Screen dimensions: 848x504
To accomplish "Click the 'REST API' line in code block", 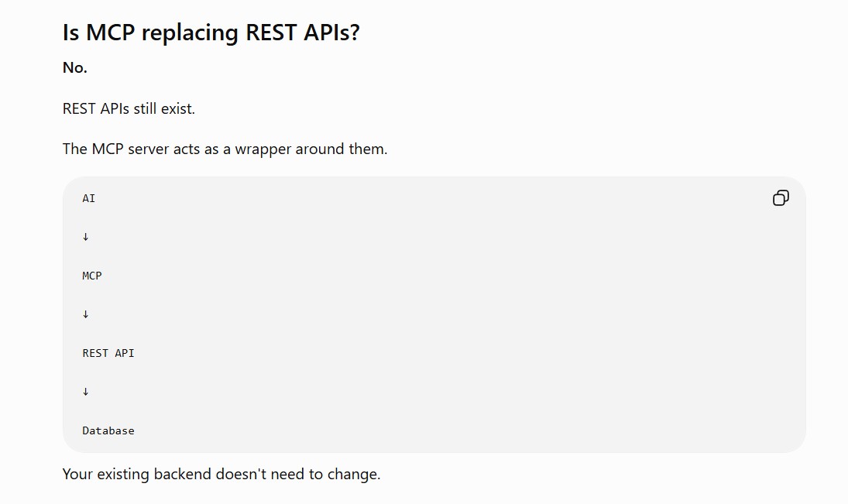I will pyautogui.click(x=108, y=353).
